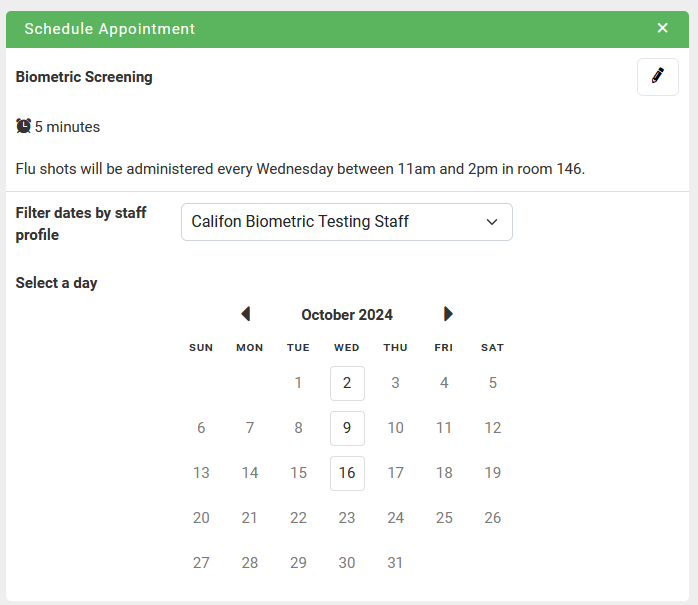Go to next month arrow
This screenshot has height=605, width=698.
(448, 314)
